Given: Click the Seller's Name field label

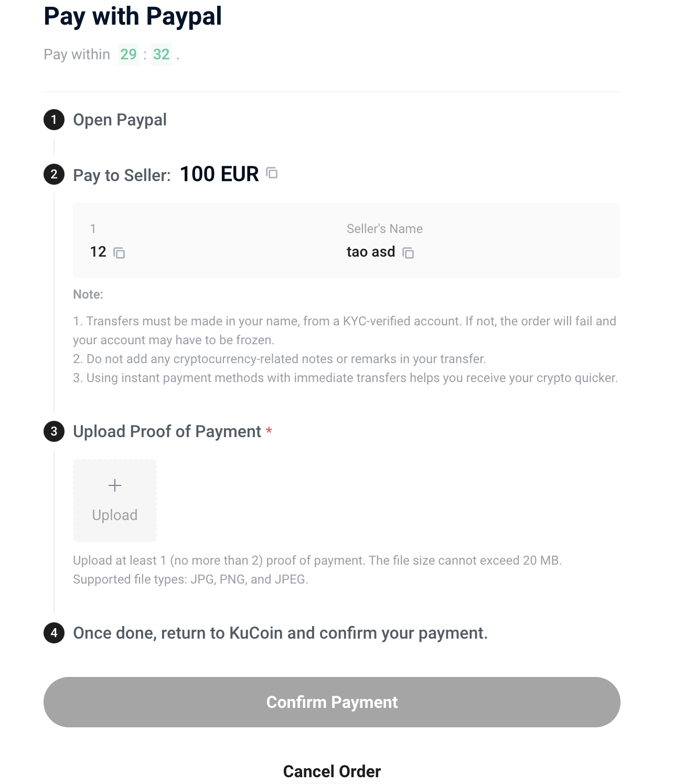Looking at the screenshot, I should [x=384, y=229].
